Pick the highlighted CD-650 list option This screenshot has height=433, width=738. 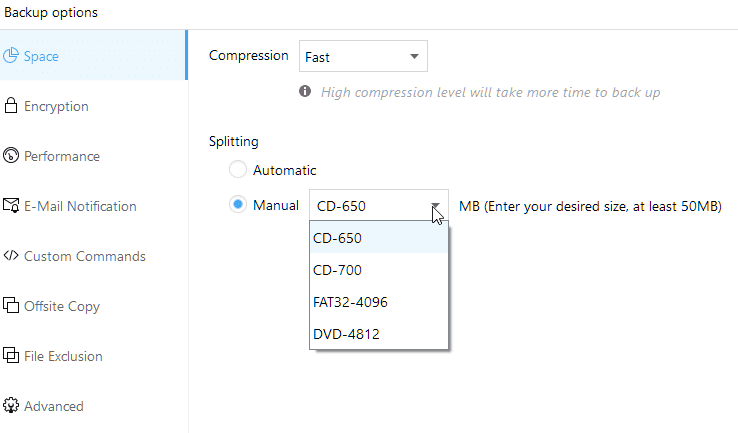point(379,238)
